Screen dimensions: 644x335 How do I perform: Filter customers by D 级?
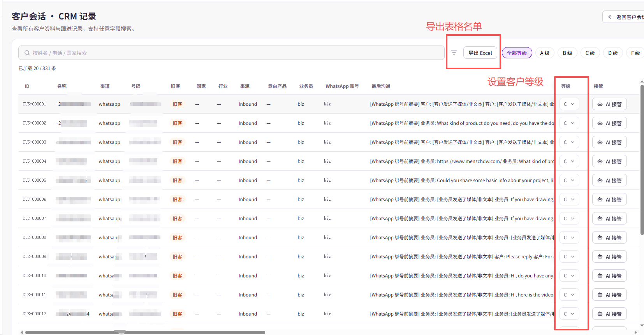[613, 53]
